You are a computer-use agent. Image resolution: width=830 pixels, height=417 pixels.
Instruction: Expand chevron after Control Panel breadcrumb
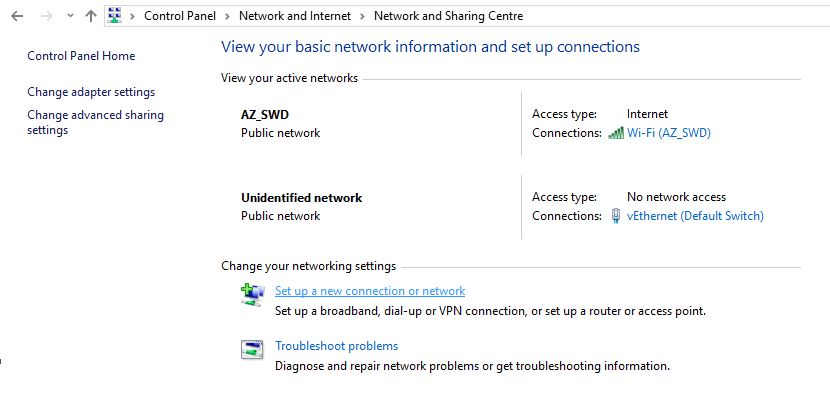click(227, 16)
